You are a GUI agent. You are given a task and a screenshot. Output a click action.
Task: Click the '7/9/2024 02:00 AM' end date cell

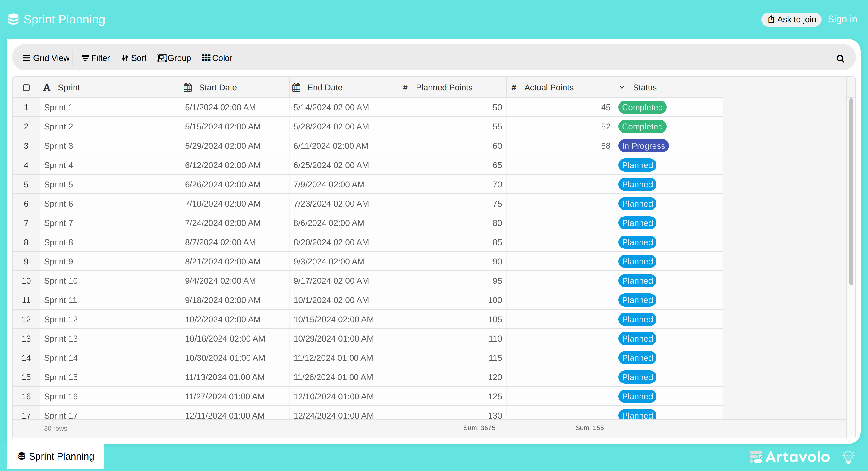tap(344, 185)
